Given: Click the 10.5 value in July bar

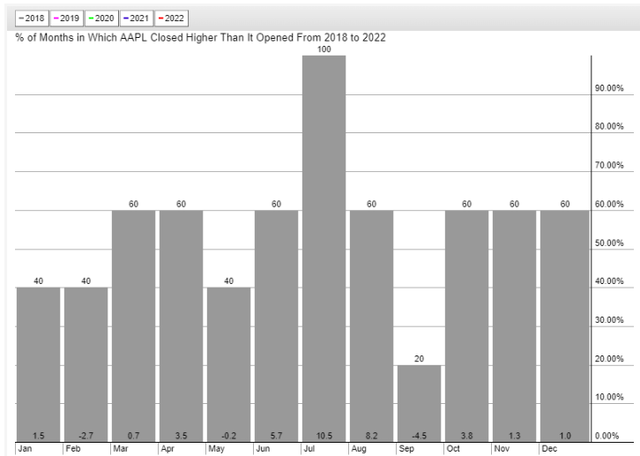Looking at the screenshot, I should (324, 436).
